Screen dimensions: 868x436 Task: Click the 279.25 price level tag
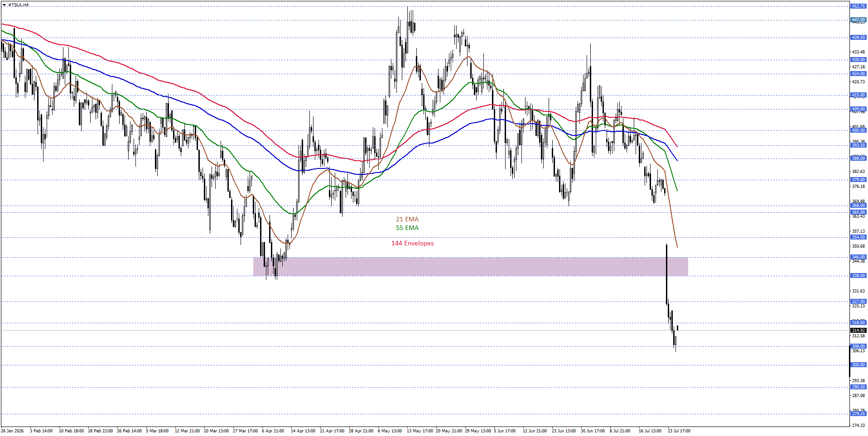(858, 414)
